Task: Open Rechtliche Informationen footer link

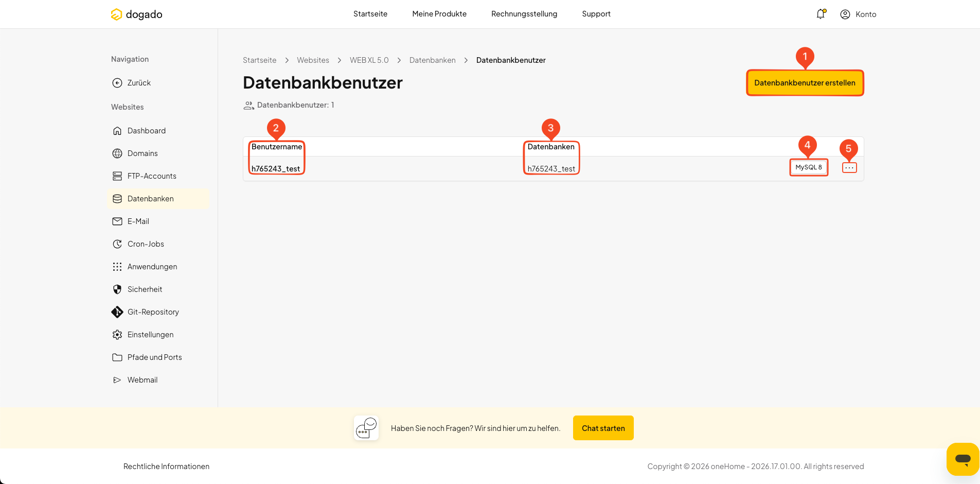Action: pyautogui.click(x=166, y=466)
